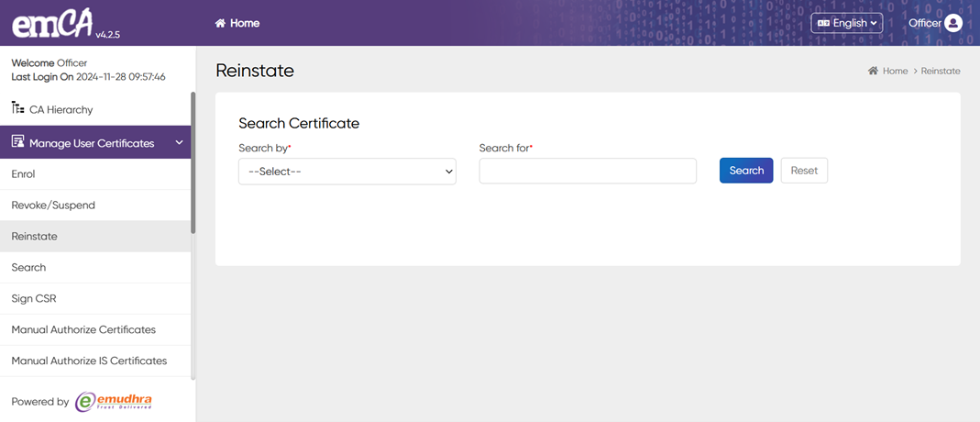Click the breadcrumb Home icon

[873, 71]
